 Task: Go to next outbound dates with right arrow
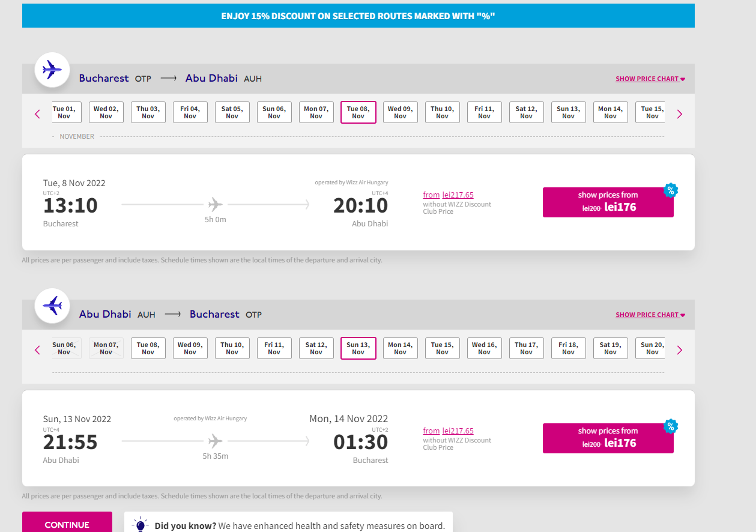point(680,113)
